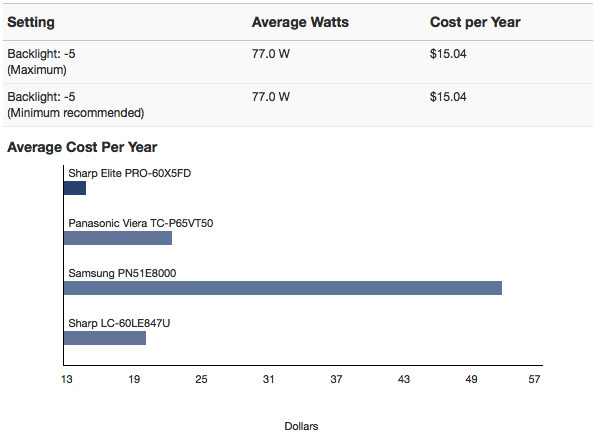Click the Dollars axis title
Screen dimensions: 595x432
click(x=301, y=426)
